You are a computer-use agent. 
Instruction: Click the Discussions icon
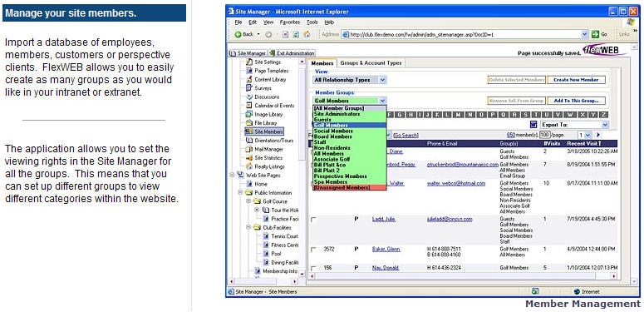(x=249, y=97)
